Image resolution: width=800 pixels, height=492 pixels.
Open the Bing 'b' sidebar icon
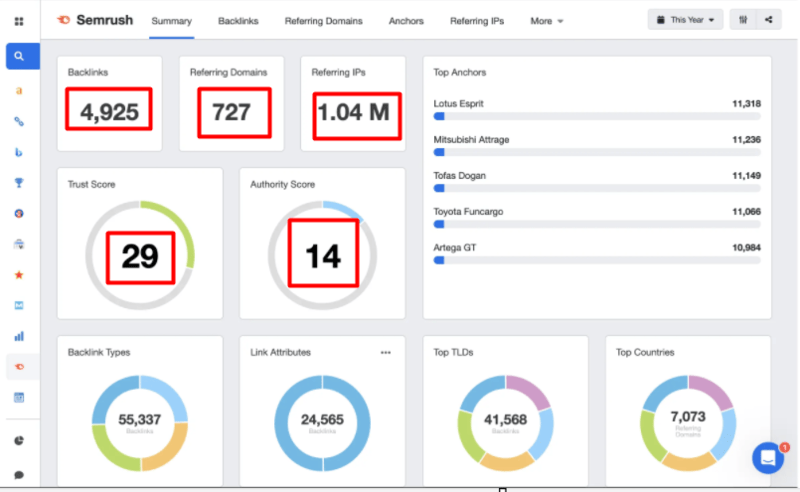coord(19,152)
